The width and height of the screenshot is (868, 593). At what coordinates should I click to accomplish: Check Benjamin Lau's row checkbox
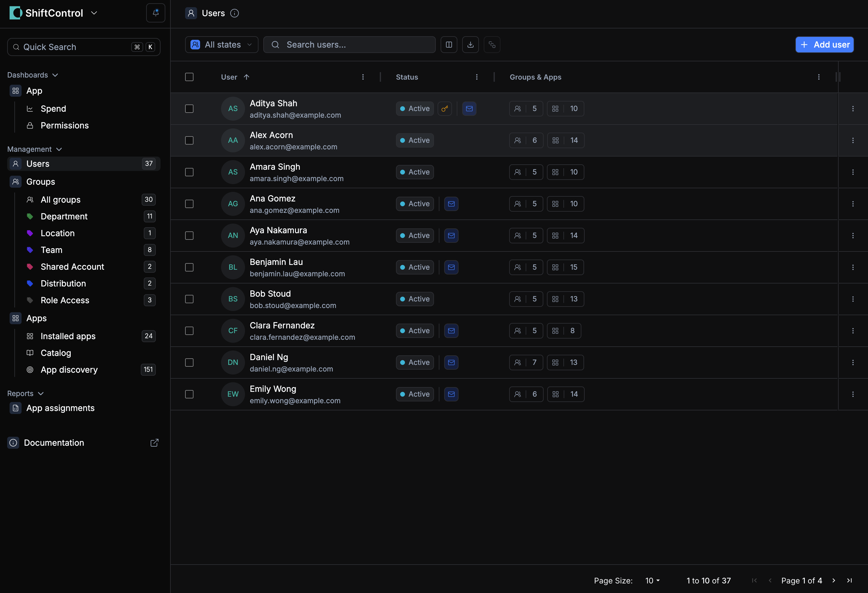pyautogui.click(x=189, y=267)
